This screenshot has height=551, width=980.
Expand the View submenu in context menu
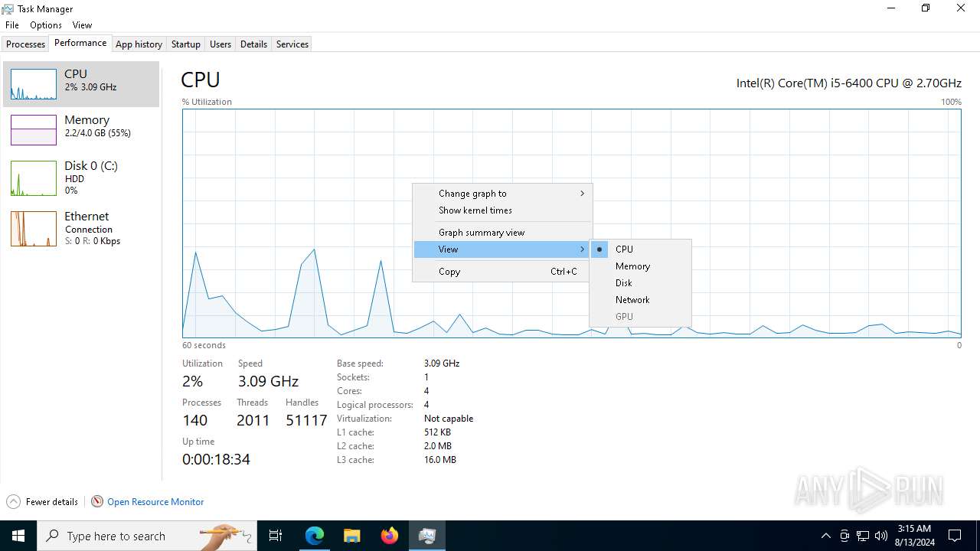tap(502, 249)
